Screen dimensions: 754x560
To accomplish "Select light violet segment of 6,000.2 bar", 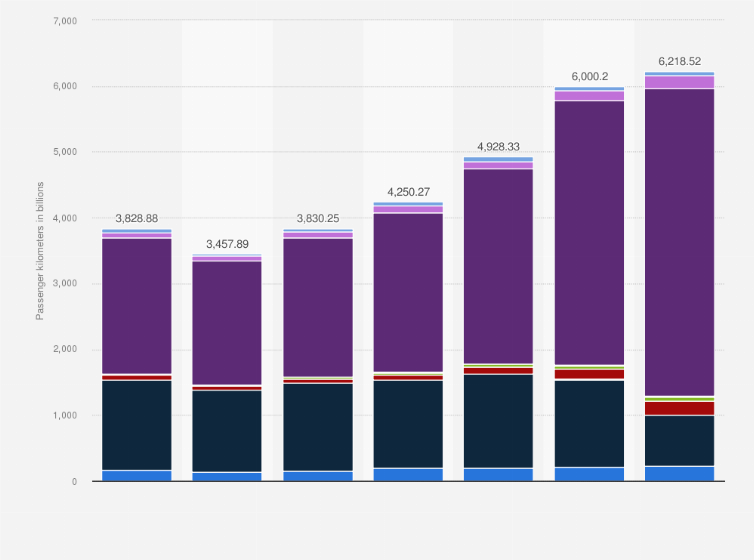I will [x=590, y=96].
